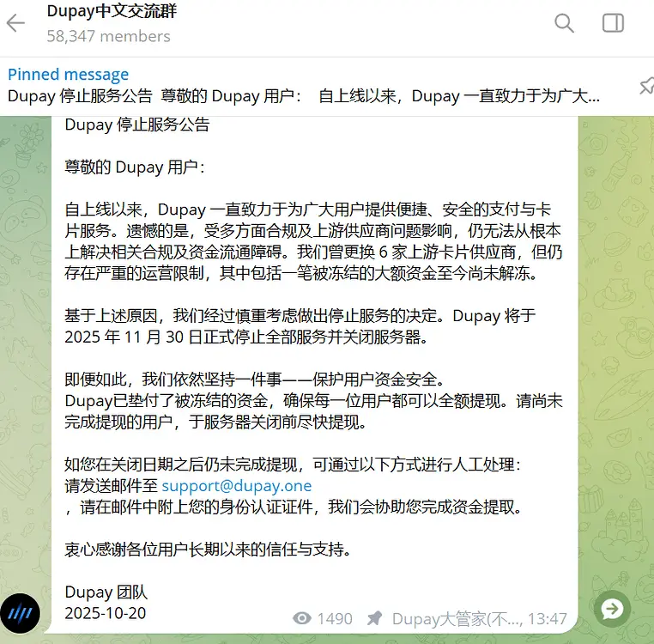This screenshot has height=644, width=654.
Task: Click the pin icon in message footer
Action: 374,618
